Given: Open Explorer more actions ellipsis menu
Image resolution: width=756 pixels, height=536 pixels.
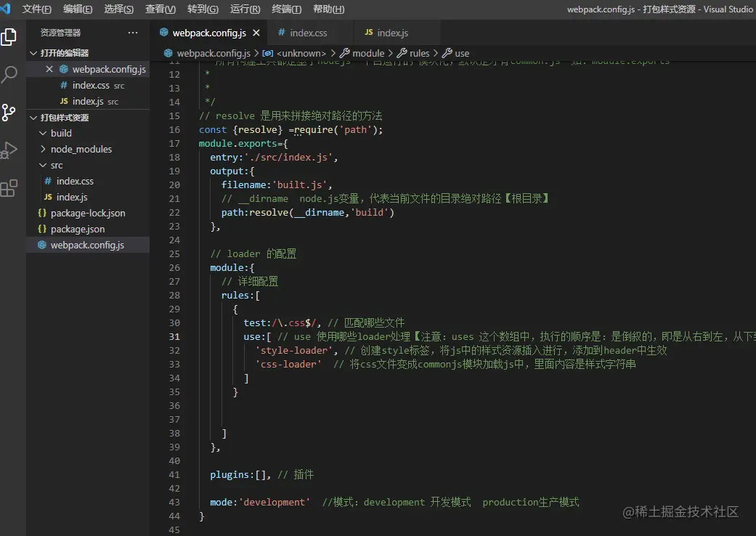Looking at the screenshot, I should coord(133,33).
